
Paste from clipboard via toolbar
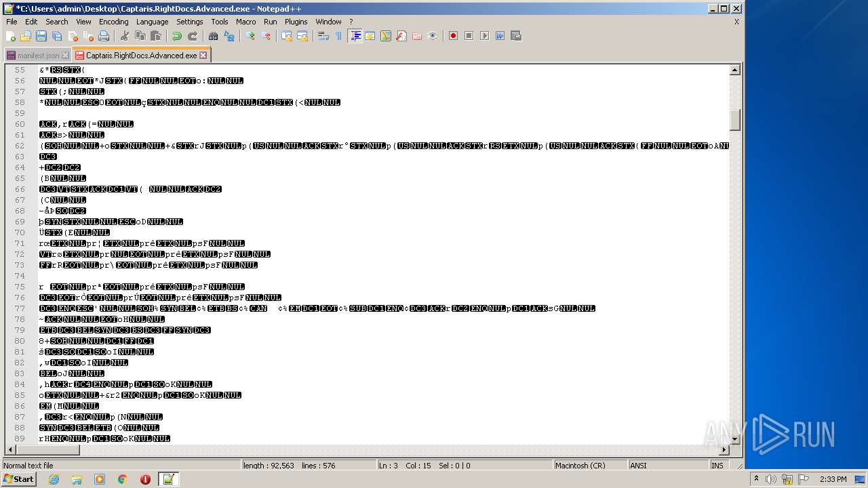pyautogui.click(x=155, y=36)
